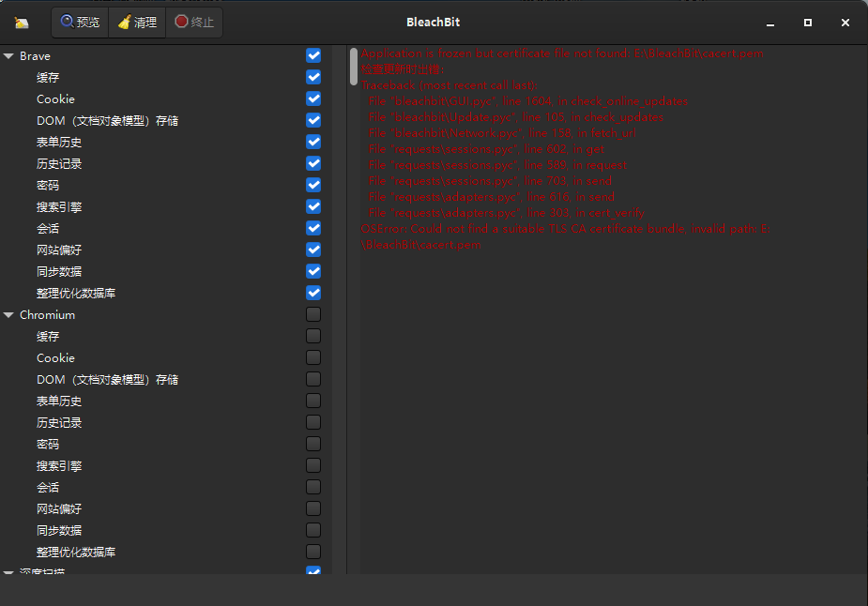
Task: Click the 'Traceback (most recent call last)' line
Action: [x=449, y=85]
